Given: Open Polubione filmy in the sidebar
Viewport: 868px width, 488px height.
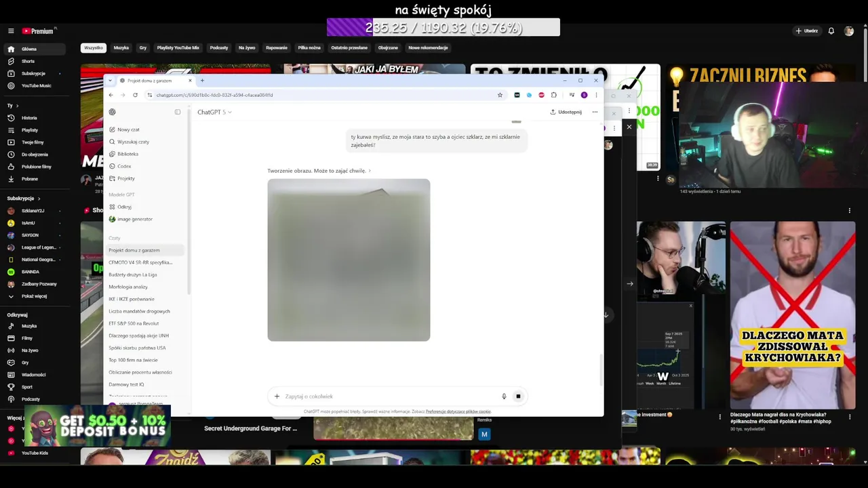Looking at the screenshot, I should pos(36,167).
